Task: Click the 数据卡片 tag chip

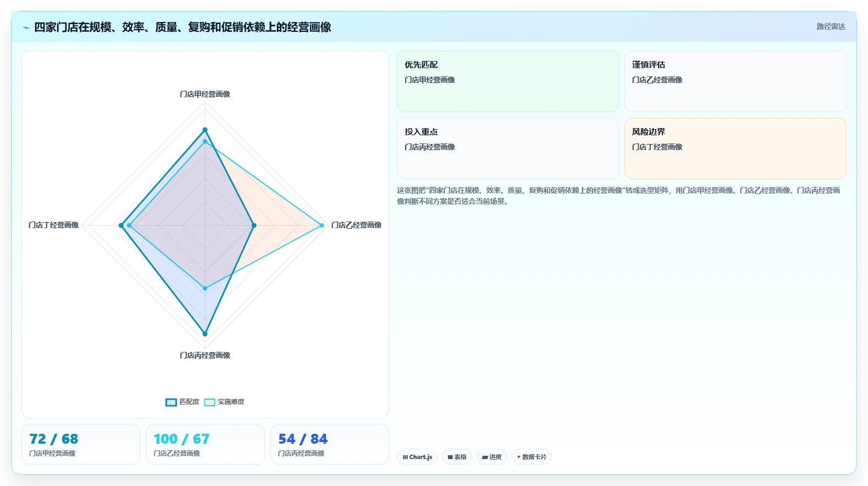Action: tap(532, 457)
